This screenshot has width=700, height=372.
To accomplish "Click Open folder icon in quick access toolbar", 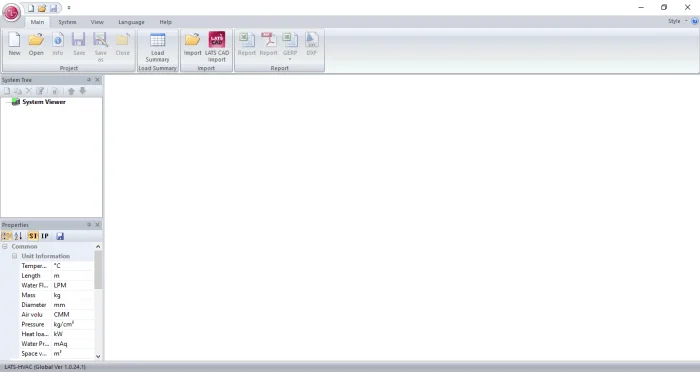I will [42, 8].
